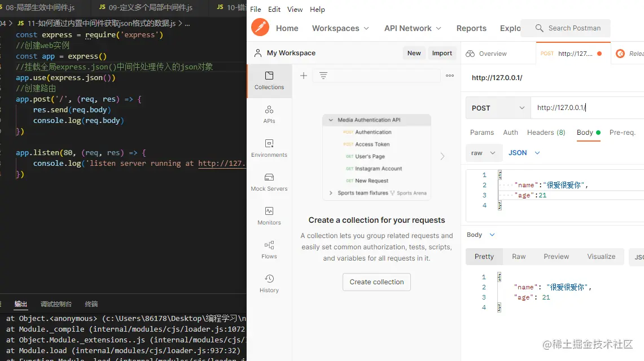The height and width of the screenshot is (361, 644).
Task: Click the Create collection button
Action: tap(376, 282)
